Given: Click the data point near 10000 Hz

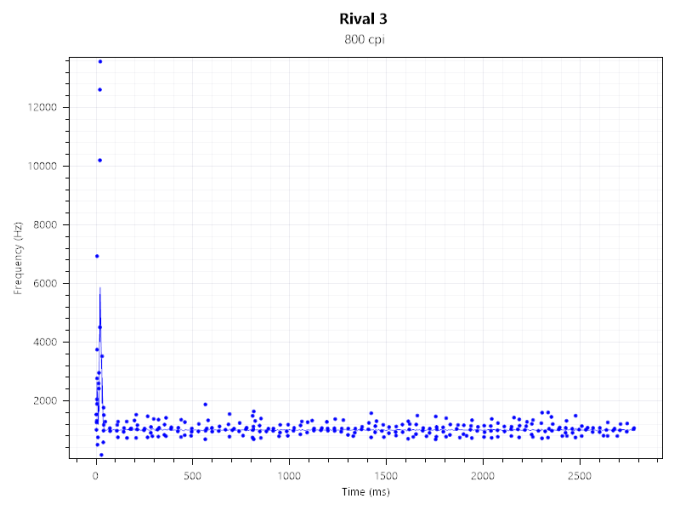Looking at the screenshot, I should (x=100, y=160).
